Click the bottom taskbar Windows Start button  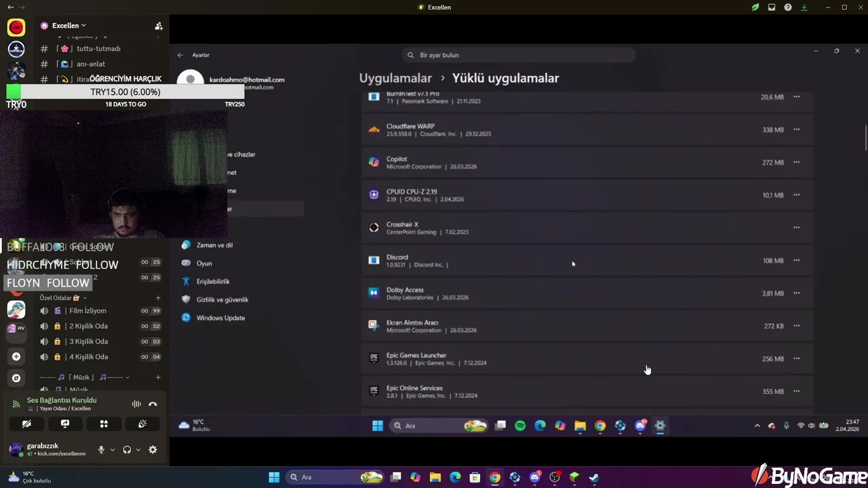click(x=274, y=477)
